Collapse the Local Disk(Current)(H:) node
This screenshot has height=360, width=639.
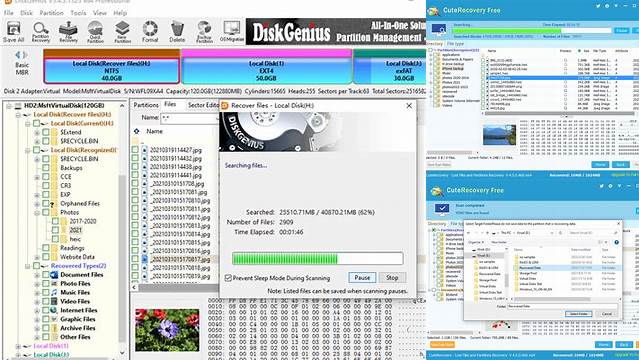(27, 124)
